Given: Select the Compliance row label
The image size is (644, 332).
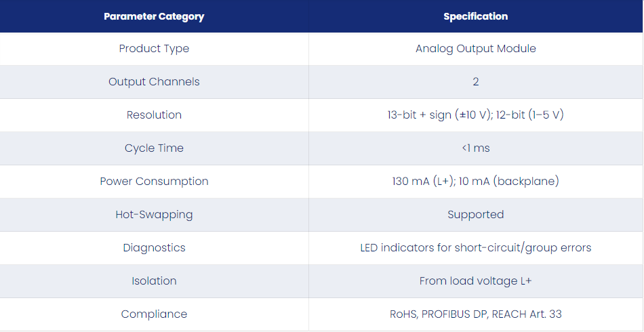Looking at the screenshot, I should click(154, 314).
